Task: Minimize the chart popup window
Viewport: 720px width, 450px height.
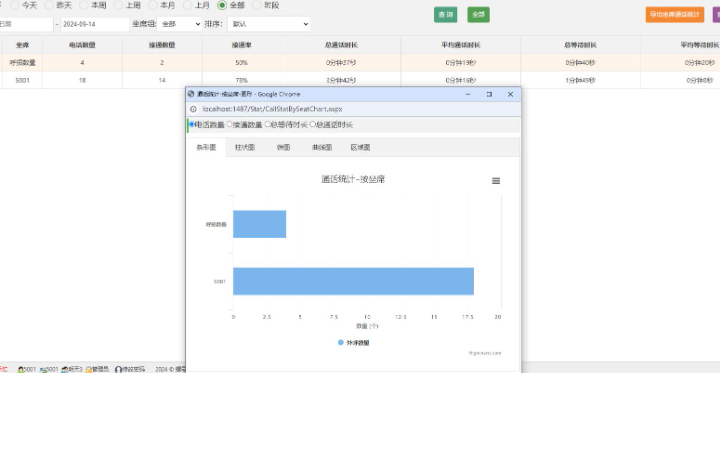Action: pyautogui.click(x=468, y=94)
